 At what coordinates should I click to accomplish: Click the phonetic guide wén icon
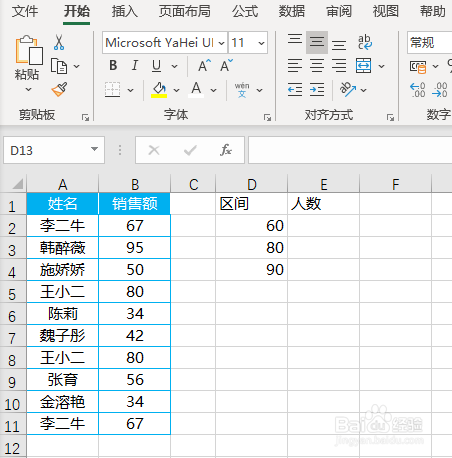click(x=242, y=90)
